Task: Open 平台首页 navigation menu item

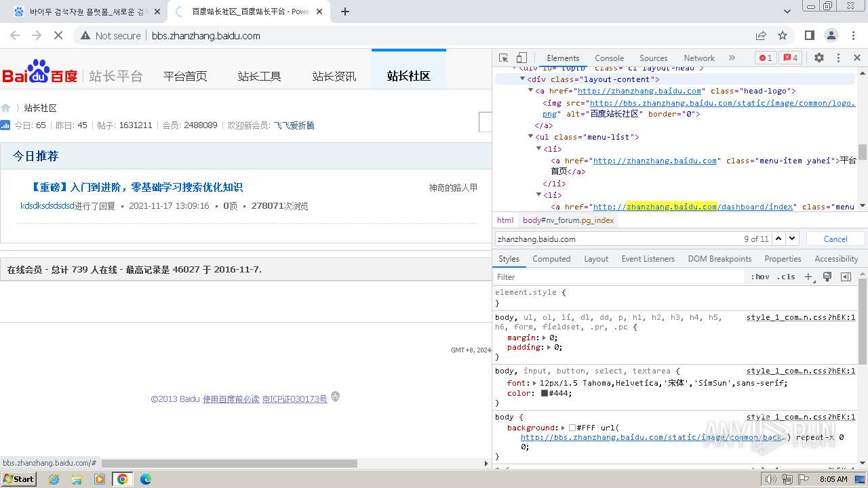Action: [185, 76]
